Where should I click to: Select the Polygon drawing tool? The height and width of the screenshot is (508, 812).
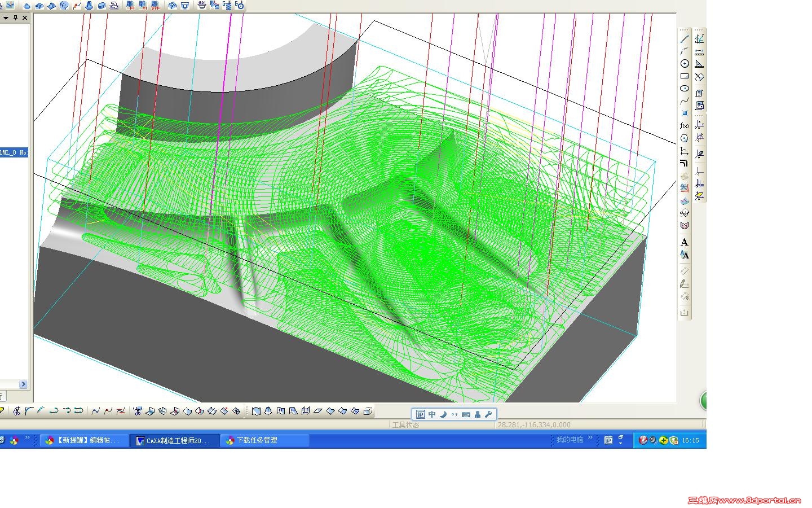[x=685, y=138]
